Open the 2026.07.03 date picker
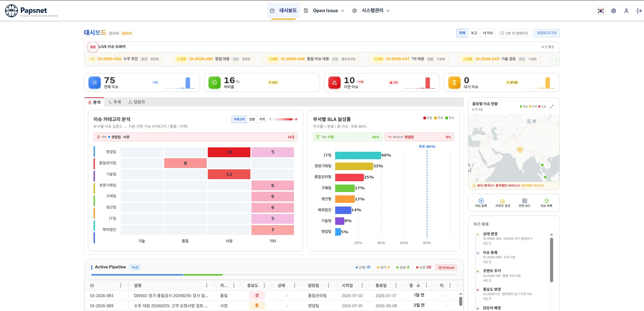 [547, 33]
